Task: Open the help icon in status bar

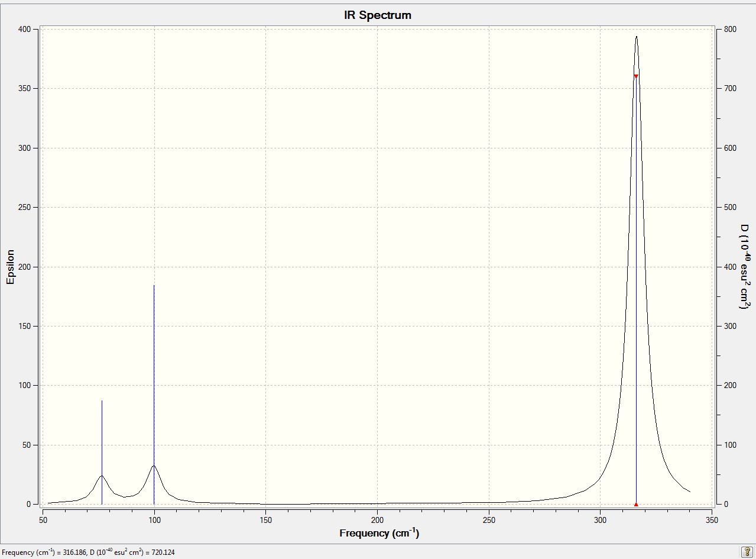Action: click(746, 552)
